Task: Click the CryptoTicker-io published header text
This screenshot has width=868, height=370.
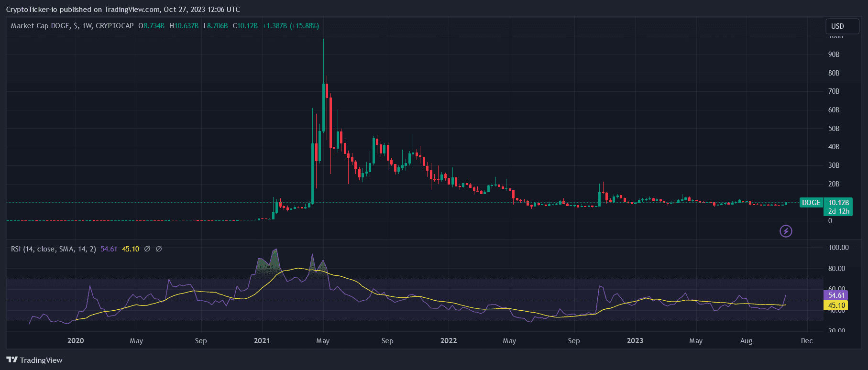Action: [x=123, y=10]
